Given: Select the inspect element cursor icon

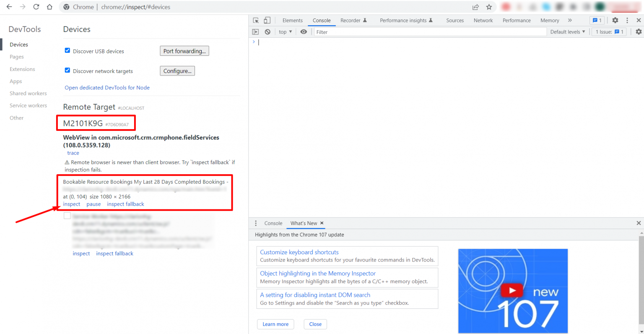Looking at the screenshot, I should pyautogui.click(x=255, y=20).
